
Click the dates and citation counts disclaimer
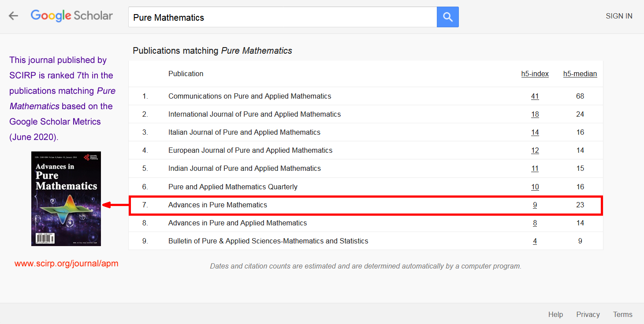(365, 266)
